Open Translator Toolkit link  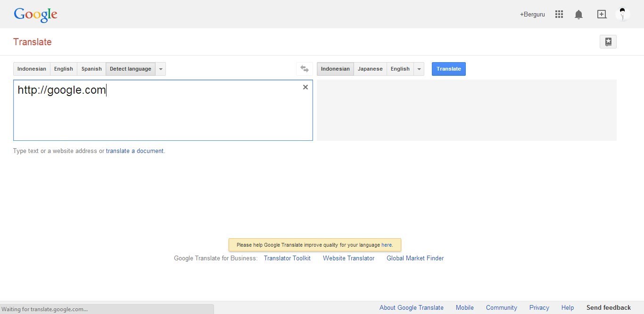pos(287,258)
